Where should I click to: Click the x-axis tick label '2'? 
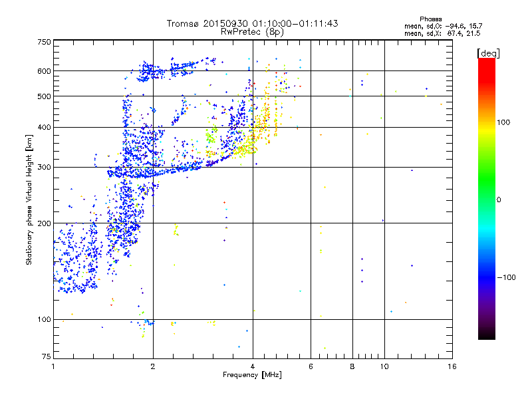click(153, 366)
